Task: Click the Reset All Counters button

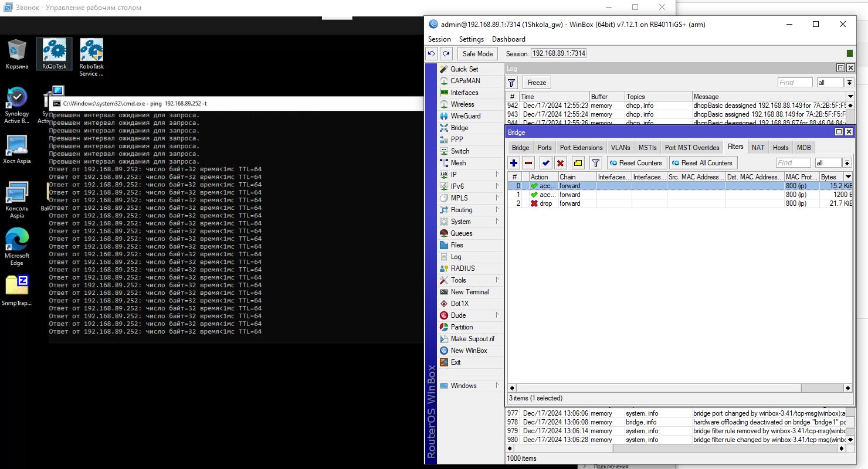Action: [x=702, y=163]
